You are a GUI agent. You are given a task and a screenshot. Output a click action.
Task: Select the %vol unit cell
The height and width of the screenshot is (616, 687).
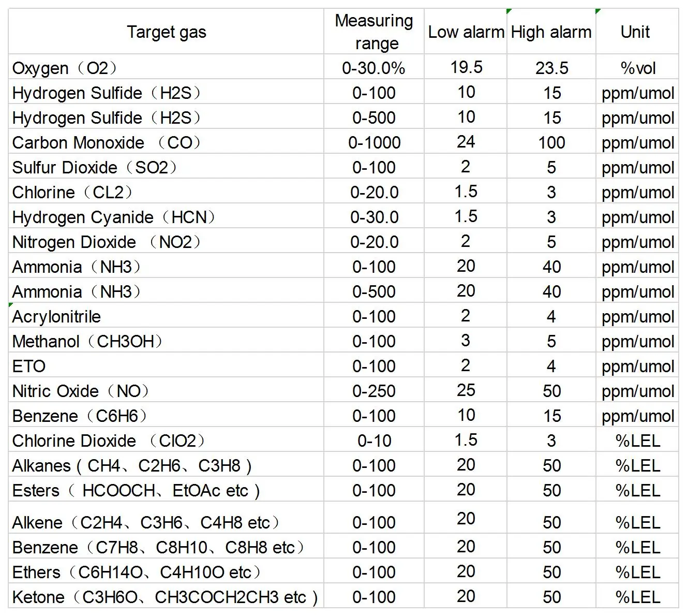click(x=637, y=68)
